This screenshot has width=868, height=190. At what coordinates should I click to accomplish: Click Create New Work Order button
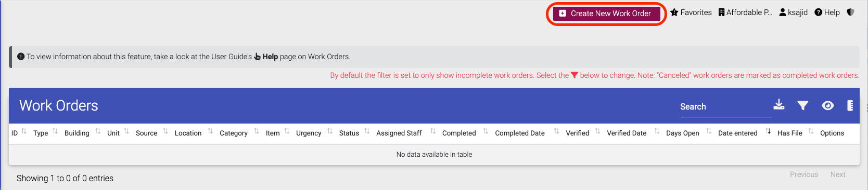click(606, 13)
